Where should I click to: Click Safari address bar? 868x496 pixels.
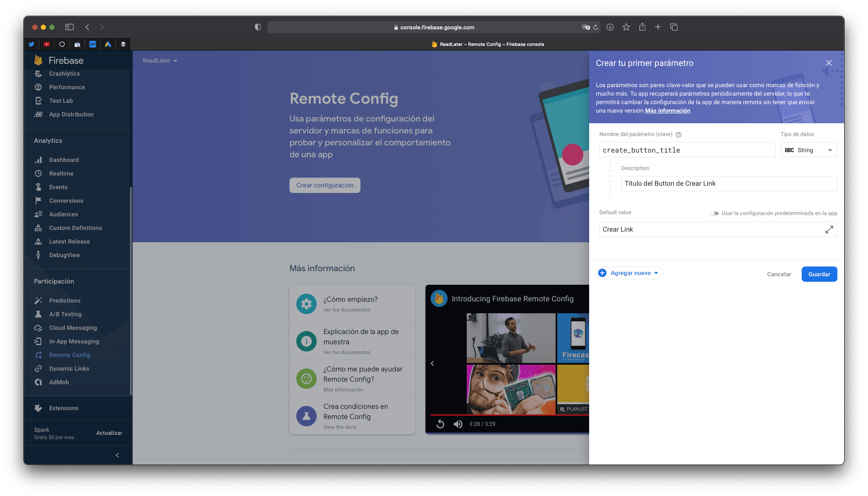434,27
